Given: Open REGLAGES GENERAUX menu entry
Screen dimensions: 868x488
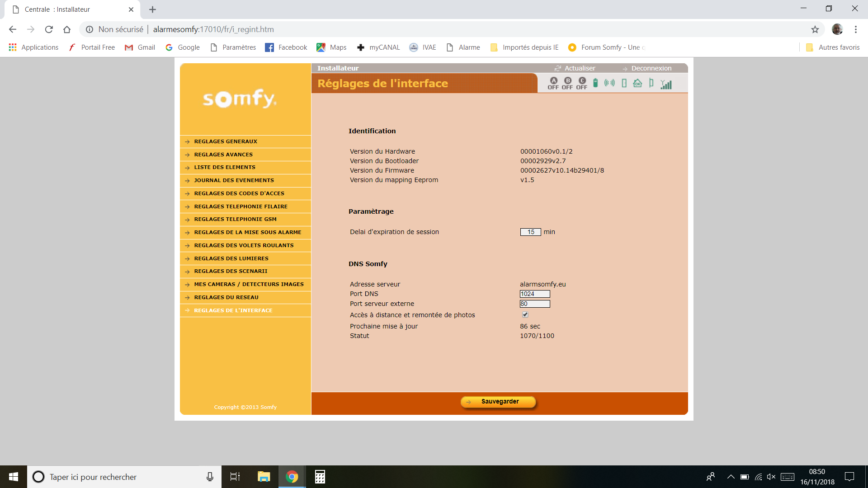Looking at the screenshot, I should pos(226,141).
